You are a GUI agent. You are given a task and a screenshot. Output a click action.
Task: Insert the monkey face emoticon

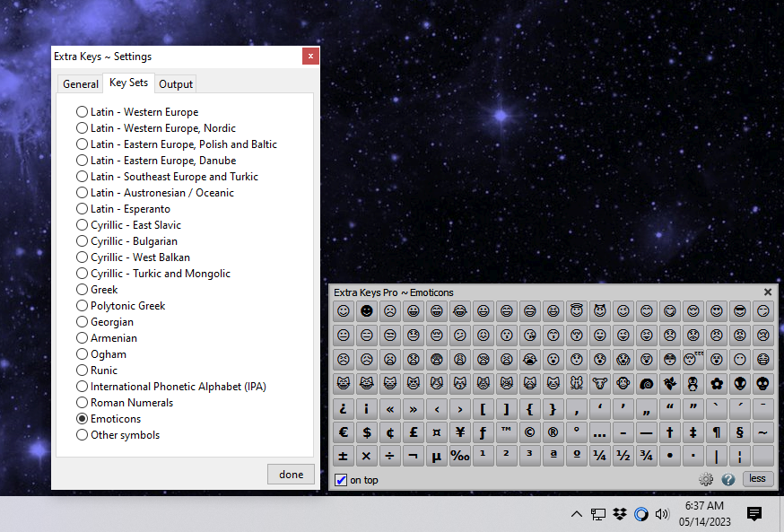pos(623,383)
